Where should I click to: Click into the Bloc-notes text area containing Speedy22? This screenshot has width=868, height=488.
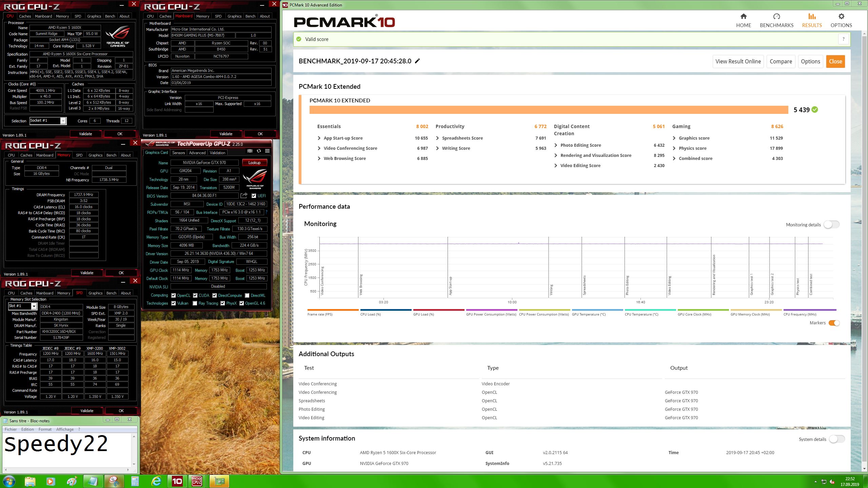67,450
